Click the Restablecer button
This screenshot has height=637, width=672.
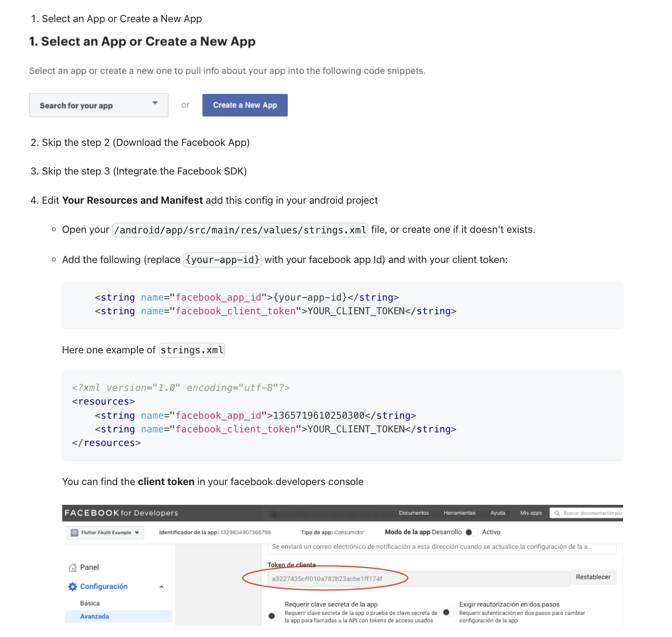pos(593,577)
